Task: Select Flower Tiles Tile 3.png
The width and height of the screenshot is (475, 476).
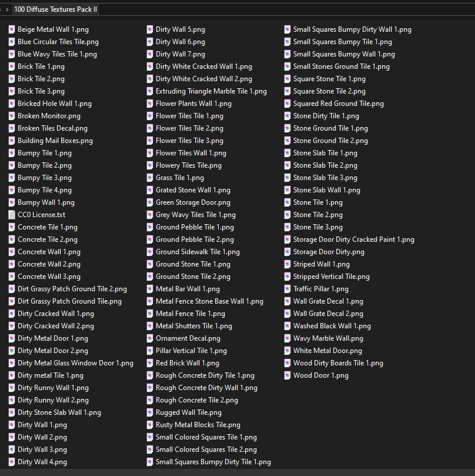Action: (189, 141)
